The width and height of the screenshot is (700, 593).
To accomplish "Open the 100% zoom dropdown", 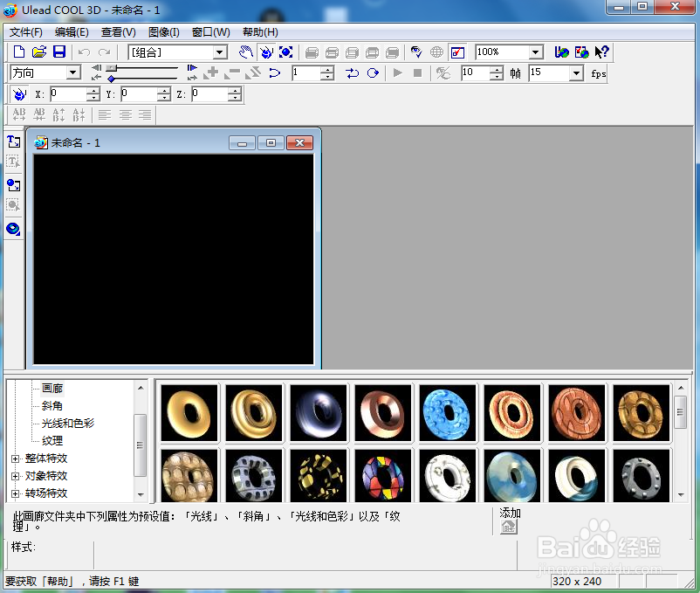I will [x=536, y=52].
